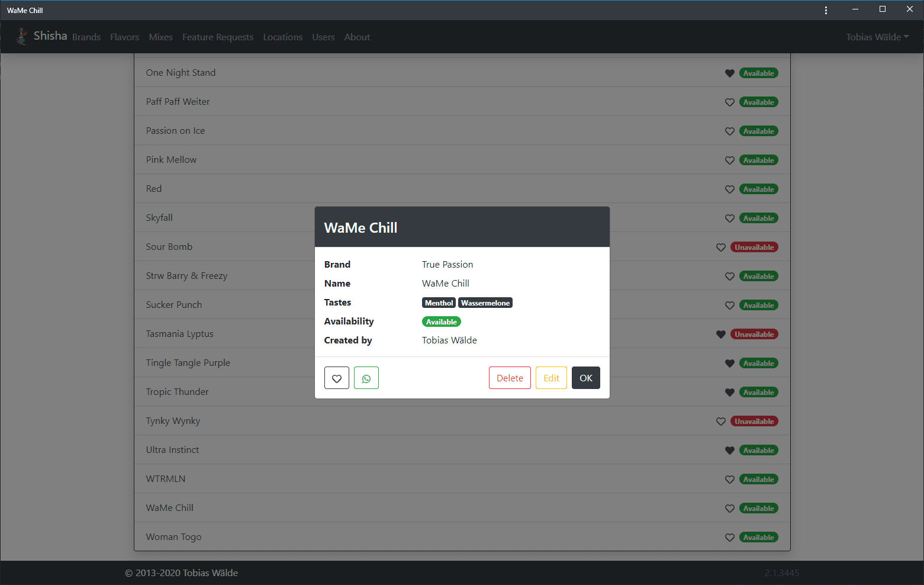Screen dimensions: 924x585
Task: Click the Available badge in dialog
Action: coord(442,322)
